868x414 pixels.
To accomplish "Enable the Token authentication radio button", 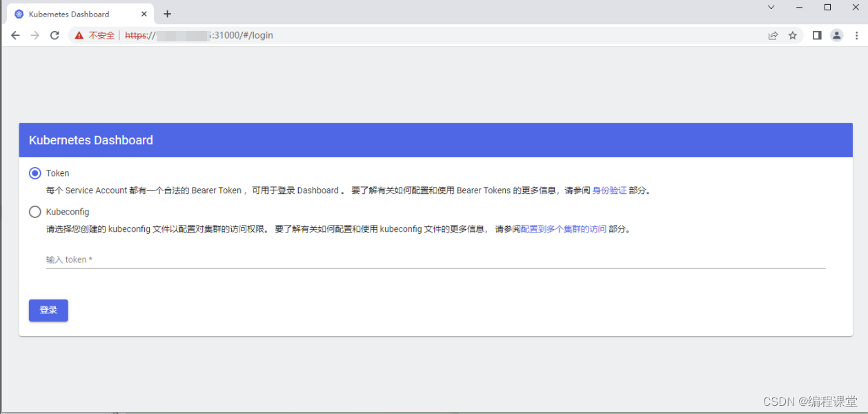I will (x=34, y=173).
